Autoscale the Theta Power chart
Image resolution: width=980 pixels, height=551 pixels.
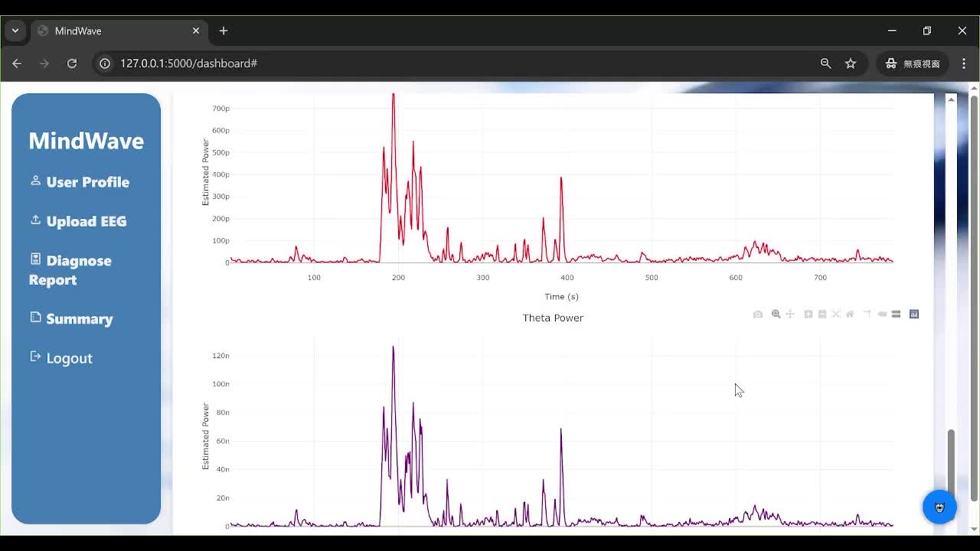[836, 315]
